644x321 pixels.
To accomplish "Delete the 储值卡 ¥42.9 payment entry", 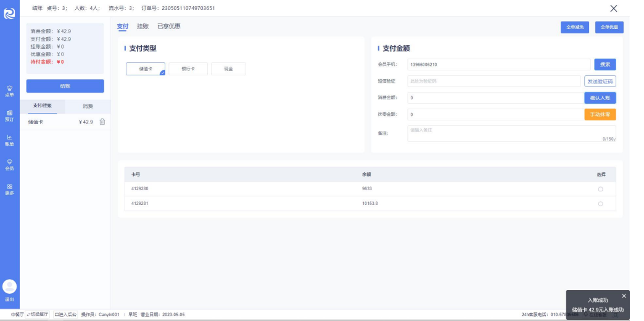I will pyautogui.click(x=102, y=122).
